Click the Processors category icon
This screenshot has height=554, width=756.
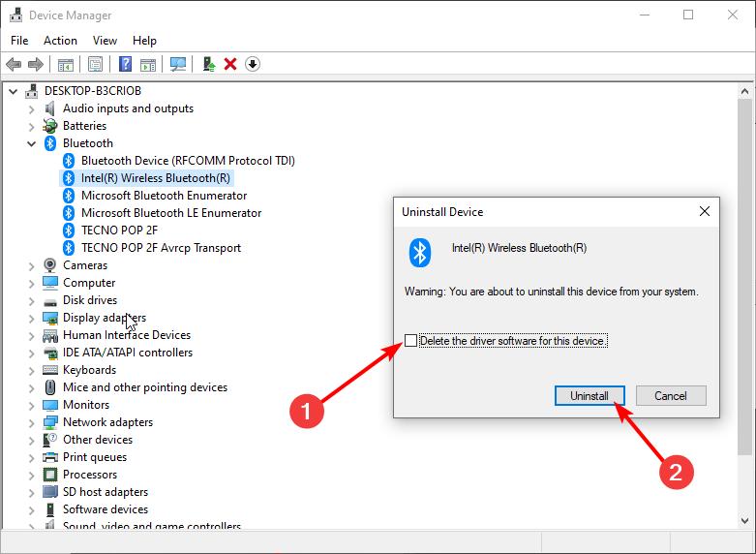point(50,475)
